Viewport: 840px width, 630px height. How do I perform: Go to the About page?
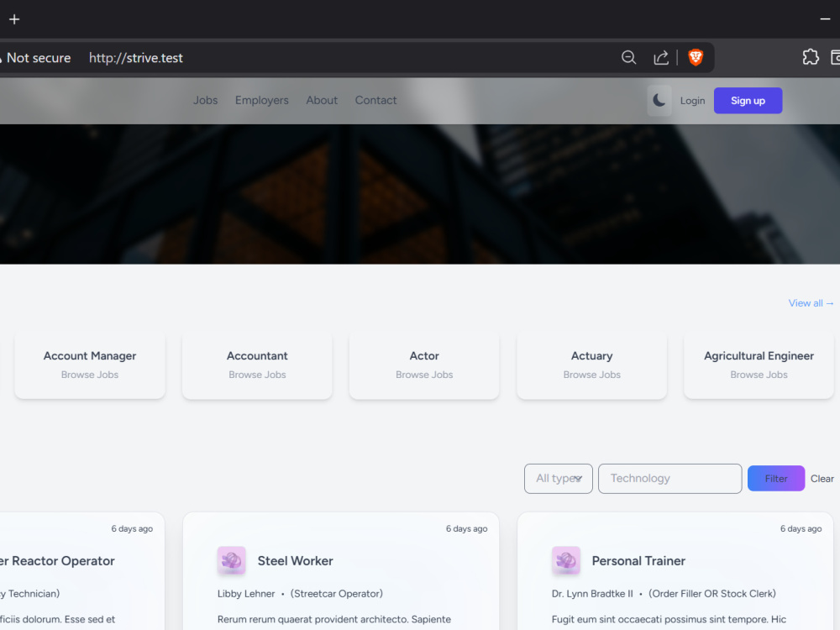pyautogui.click(x=322, y=100)
